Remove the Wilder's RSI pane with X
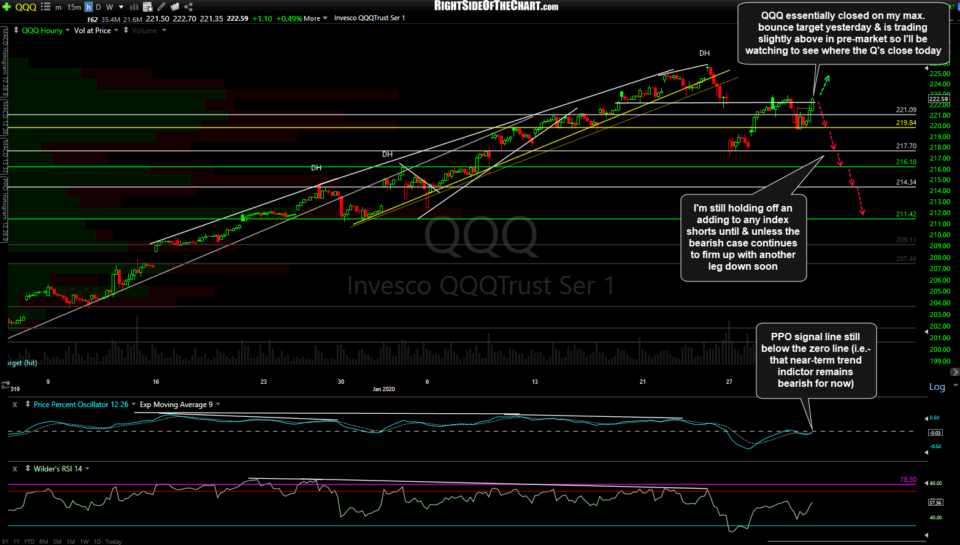960x545 pixels. [x=15, y=469]
